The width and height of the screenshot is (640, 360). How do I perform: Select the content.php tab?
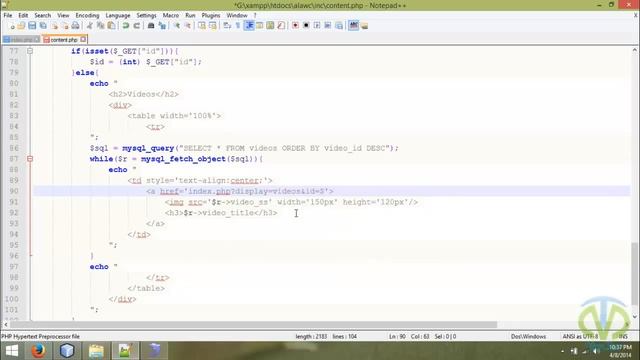tap(63, 40)
